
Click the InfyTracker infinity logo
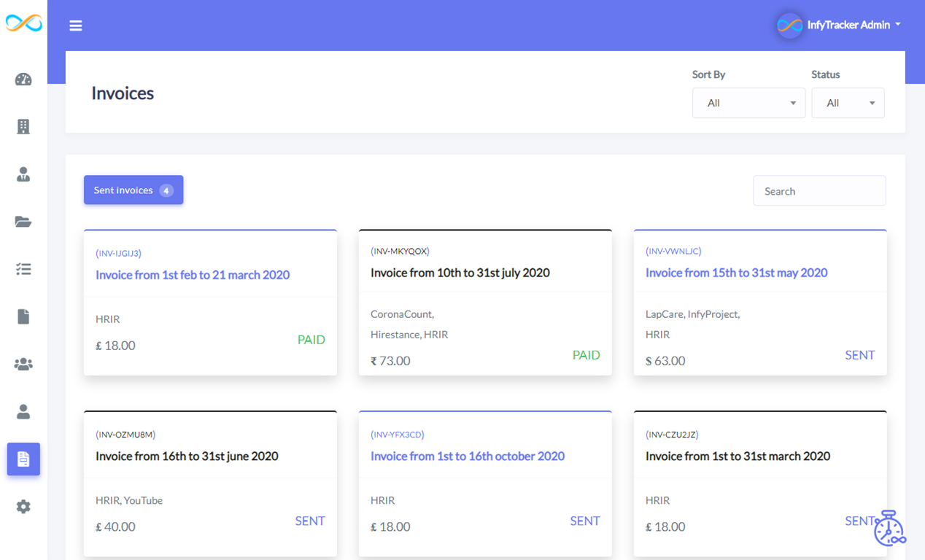click(x=23, y=23)
